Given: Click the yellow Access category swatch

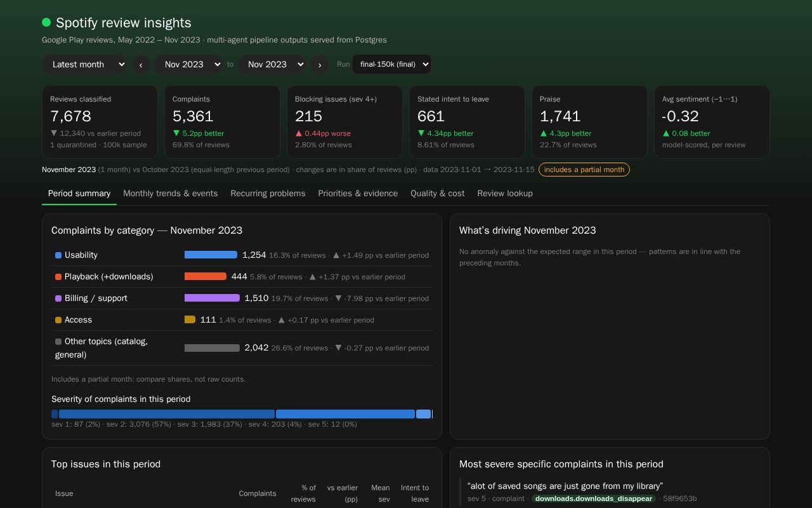Looking at the screenshot, I should click(x=58, y=320).
